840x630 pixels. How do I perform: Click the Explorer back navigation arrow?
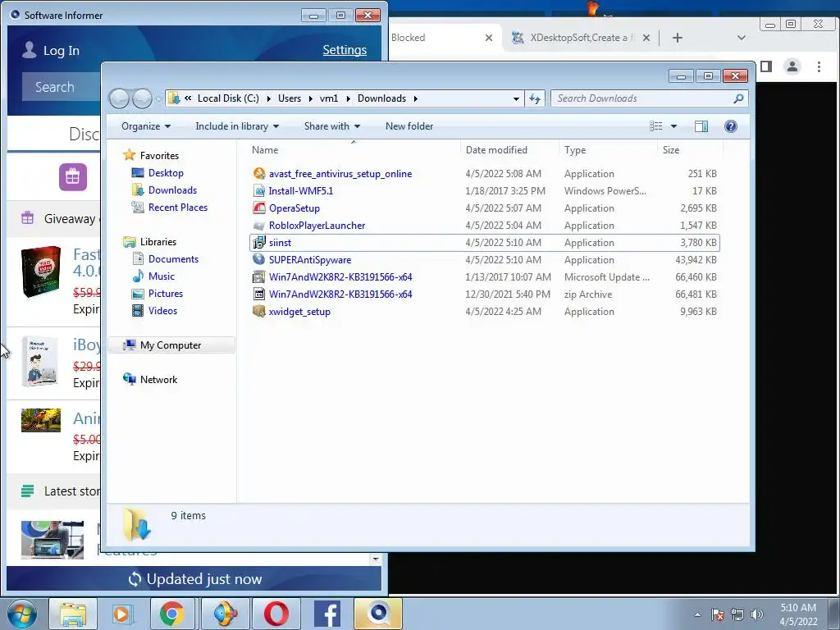click(119, 98)
